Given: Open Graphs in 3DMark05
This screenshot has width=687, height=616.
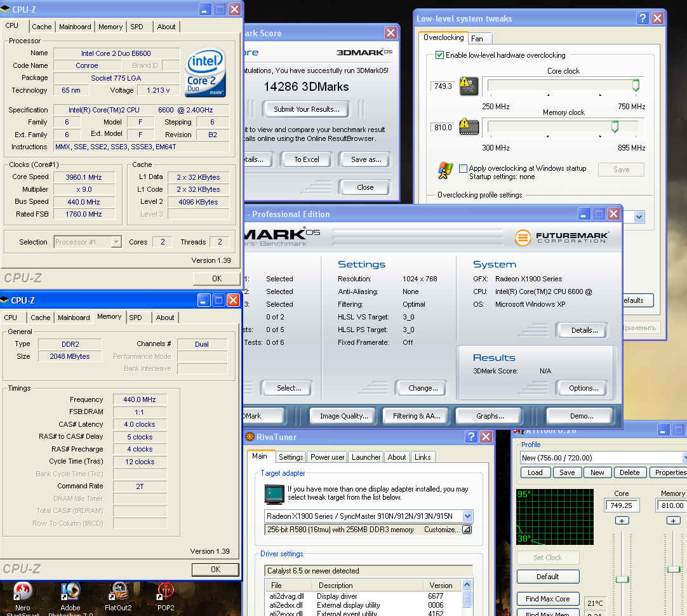Looking at the screenshot, I should pos(490,416).
